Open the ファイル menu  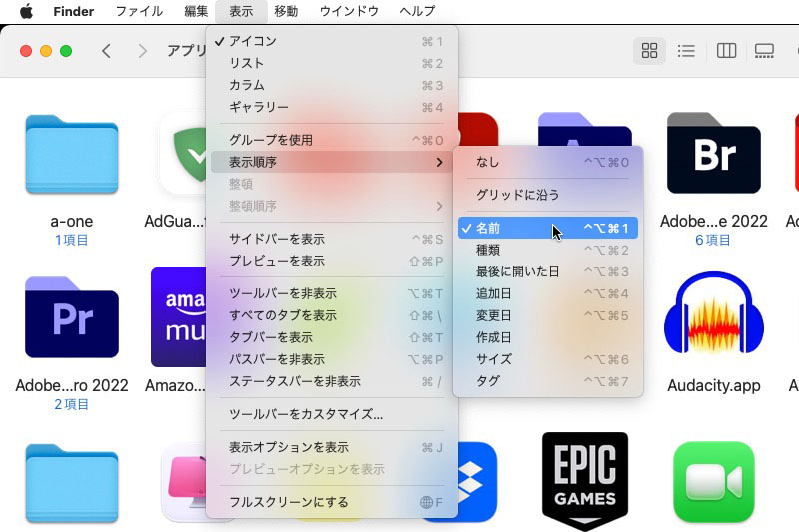click(x=139, y=11)
